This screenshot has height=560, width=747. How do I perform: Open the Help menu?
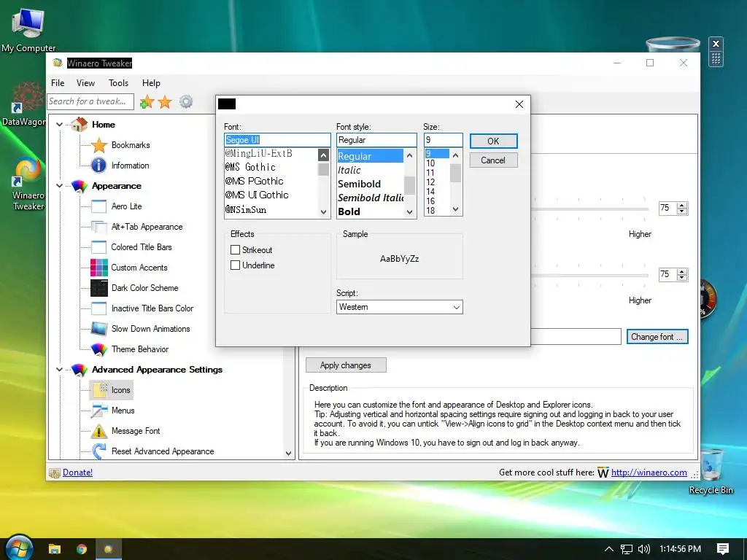click(x=151, y=83)
